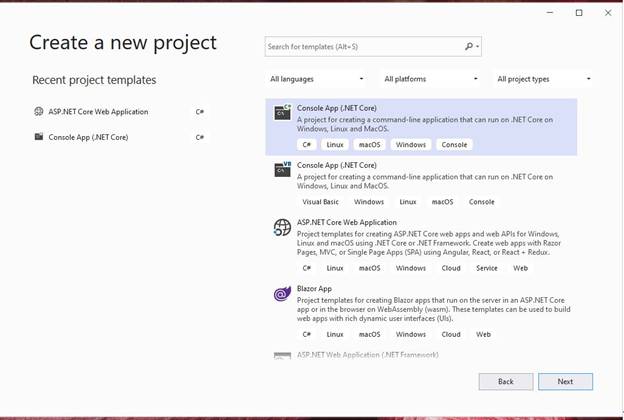Click the Console tag under Visual Basic template
The height and width of the screenshot is (420, 624).
point(482,202)
